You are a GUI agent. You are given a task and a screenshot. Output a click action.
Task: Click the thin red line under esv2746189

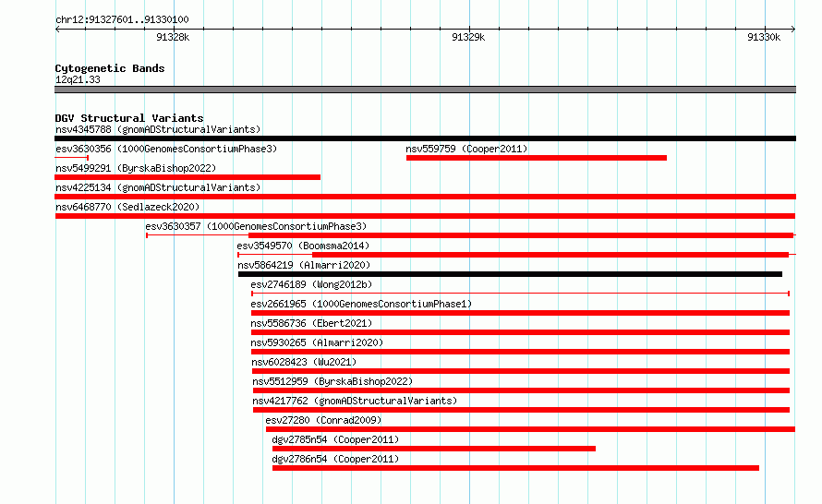pyautogui.click(x=521, y=294)
